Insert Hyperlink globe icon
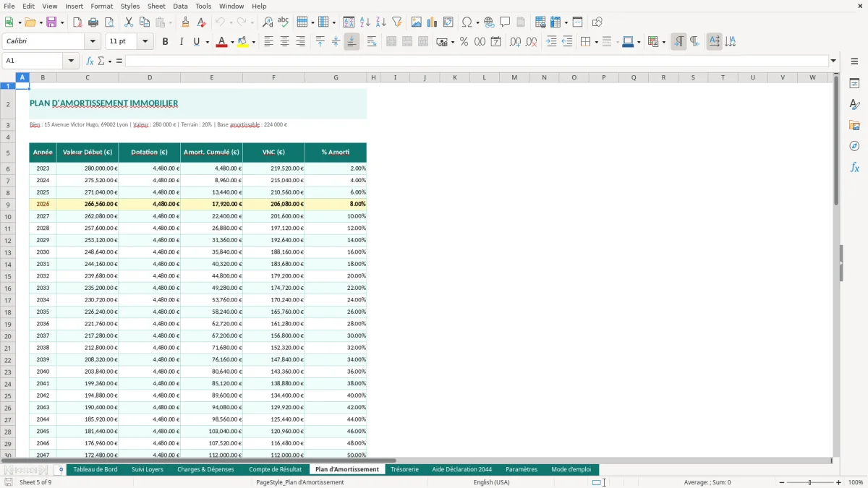 pos(489,22)
